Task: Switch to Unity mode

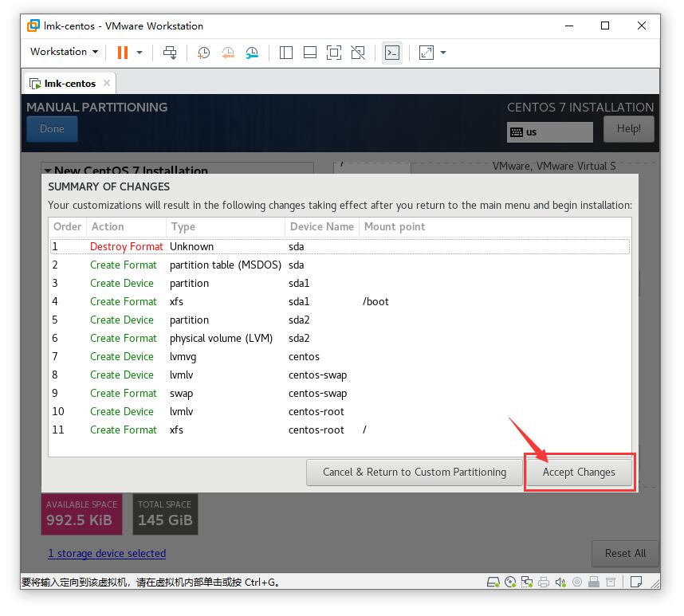Action: coord(358,53)
